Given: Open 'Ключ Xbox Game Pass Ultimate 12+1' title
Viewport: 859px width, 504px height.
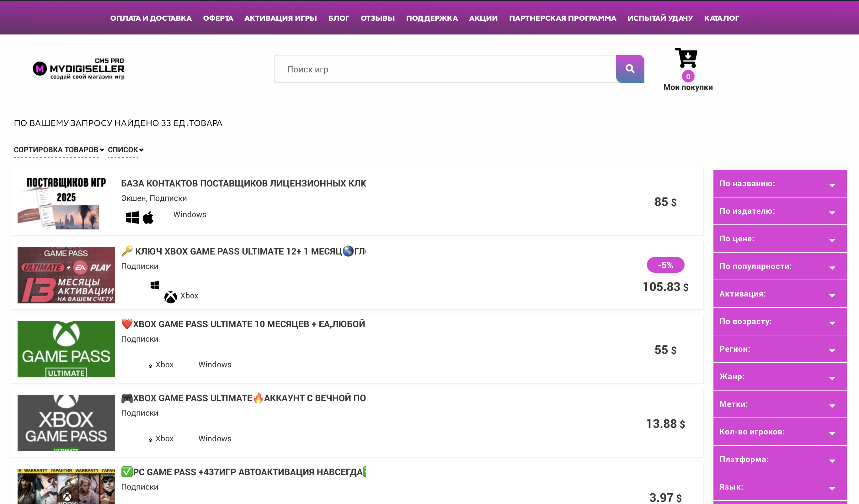Looking at the screenshot, I should [x=243, y=251].
